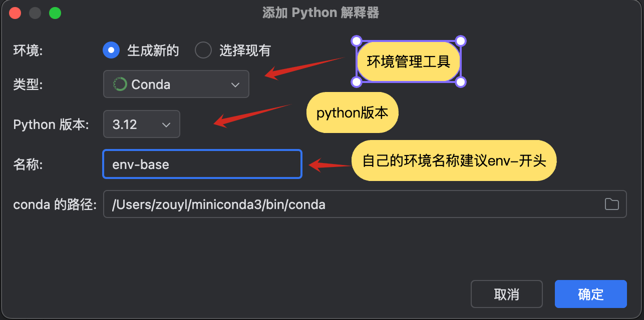Click the gray minimize traffic light button

(35, 12)
